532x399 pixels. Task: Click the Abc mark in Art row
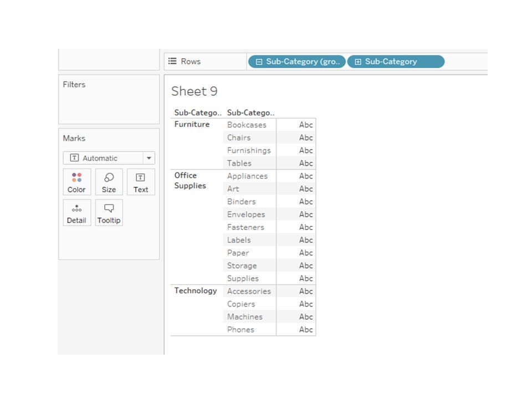tap(306, 189)
